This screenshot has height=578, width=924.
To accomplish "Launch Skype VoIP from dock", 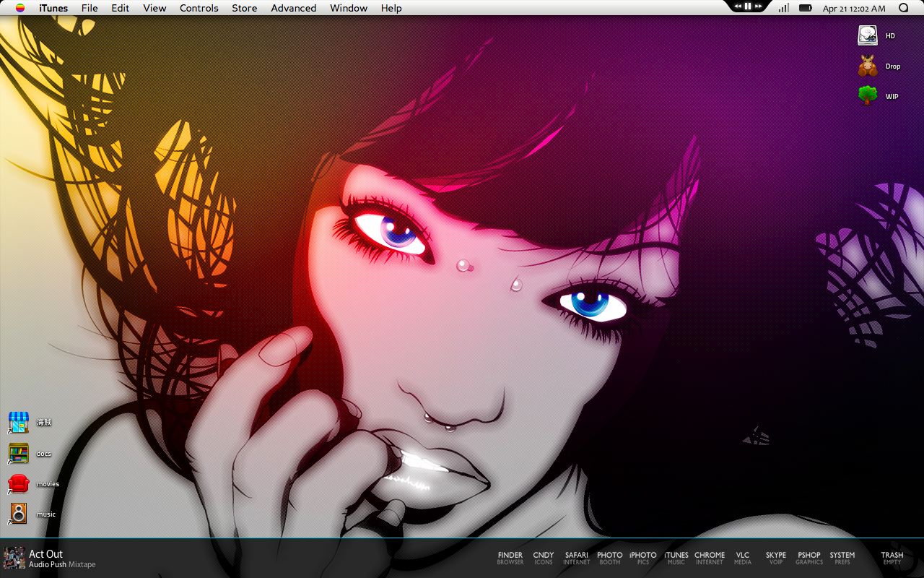I will click(x=776, y=558).
